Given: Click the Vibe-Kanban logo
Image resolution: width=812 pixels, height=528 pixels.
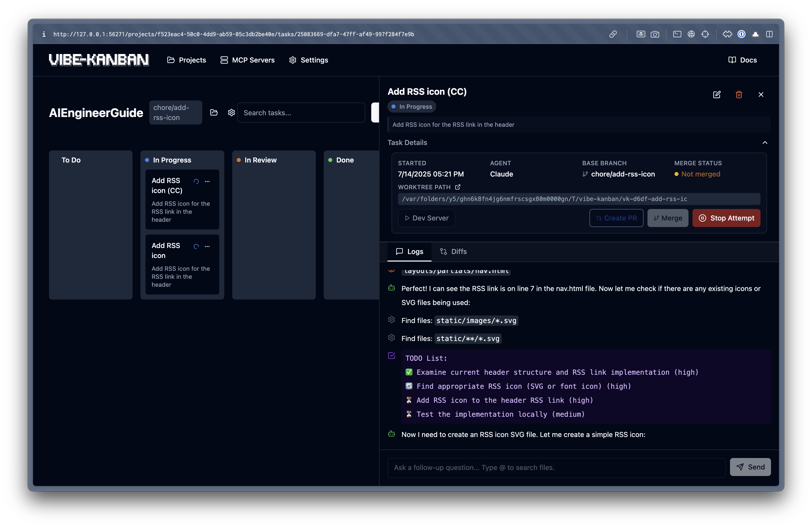Looking at the screenshot, I should pyautogui.click(x=98, y=60).
